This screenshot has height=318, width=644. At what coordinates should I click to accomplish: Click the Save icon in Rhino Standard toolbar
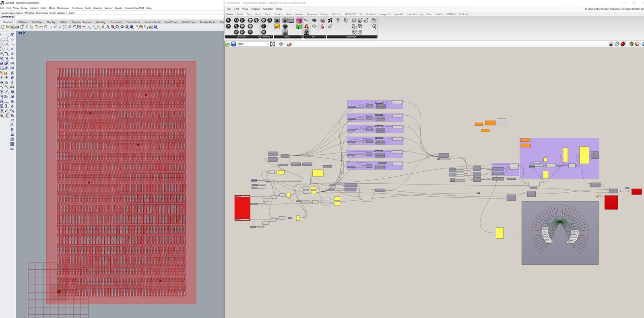[x=12, y=27]
